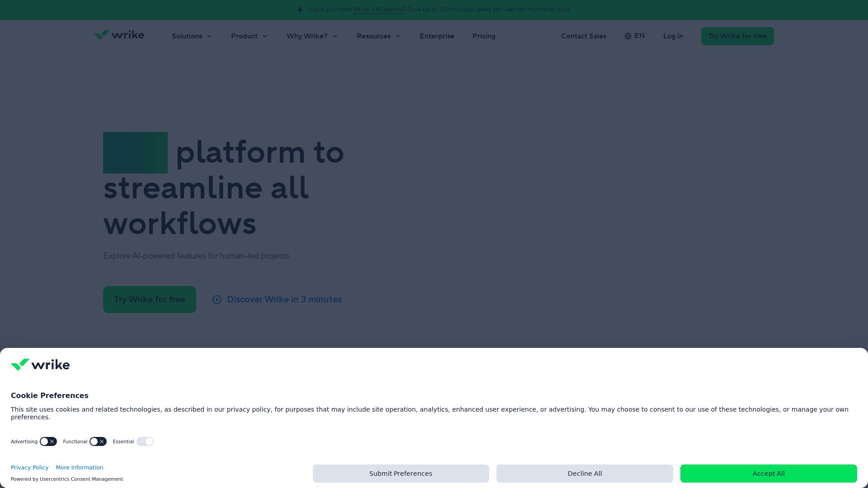
Task: Open the Pricing menu item
Action: pos(484,36)
